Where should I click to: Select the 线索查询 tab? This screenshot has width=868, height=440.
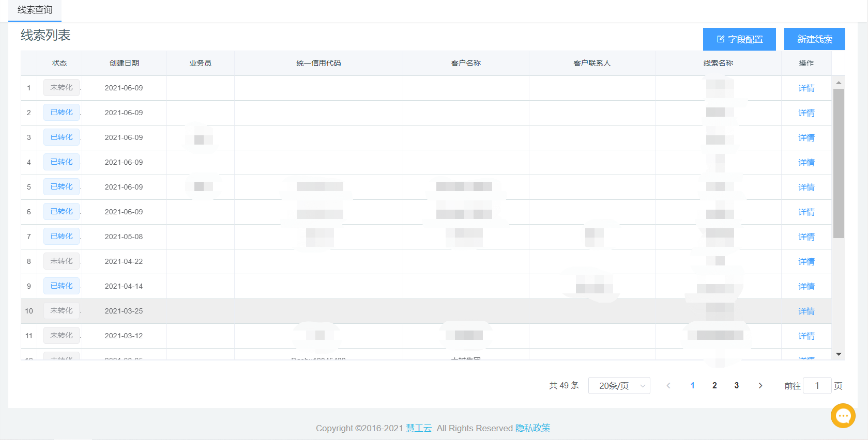[x=35, y=10]
